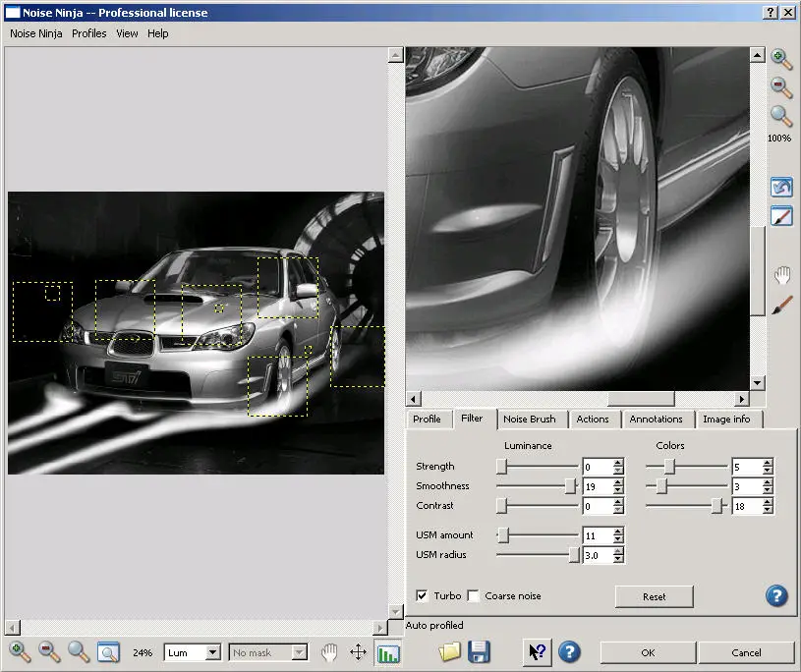Increase luminance Contrast with up stepper arrow

(618, 502)
